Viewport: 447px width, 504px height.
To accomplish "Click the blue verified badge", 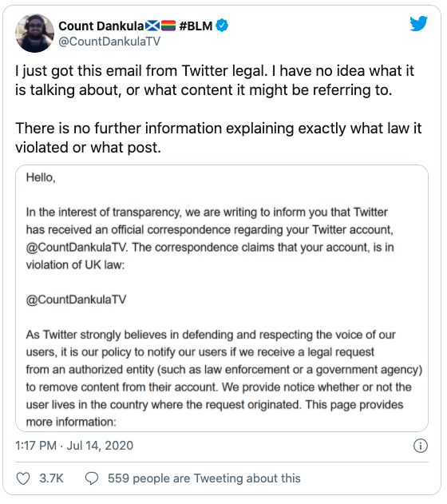I will coord(222,26).
